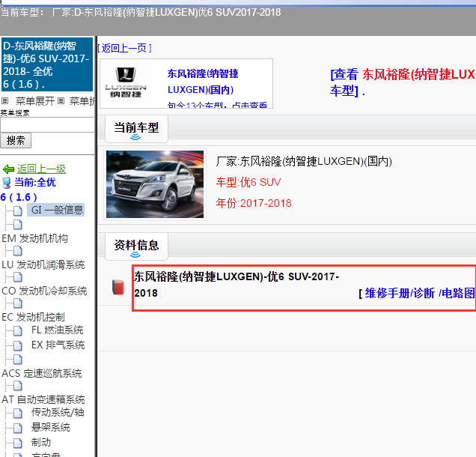This screenshot has width=476, height=457.
Task: Click the white Luxgen SUV car photo
Action: click(x=155, y=184)
